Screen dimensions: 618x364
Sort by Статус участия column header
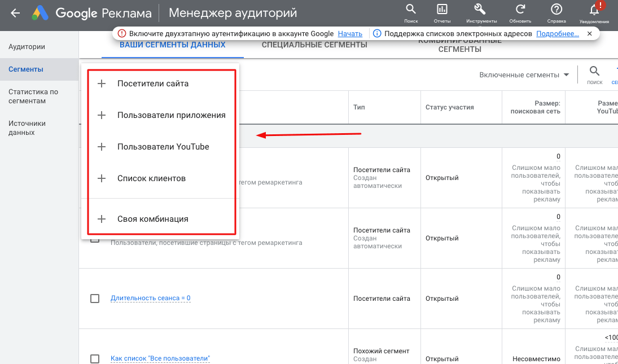[x=450, y=107]
